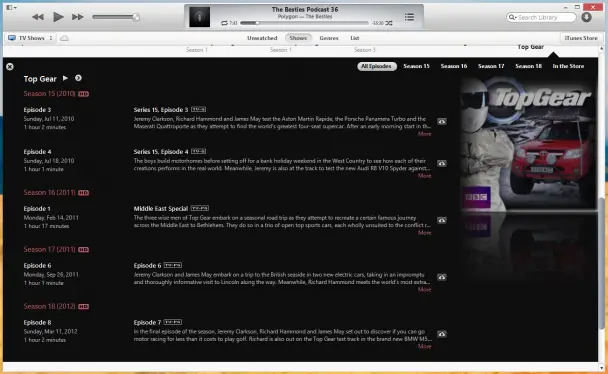Image resolution: width=608 pixels, height=374 pixels.
Task: Click the iCloud icon beside TV Shows
Action: click(x=65, y=38)
